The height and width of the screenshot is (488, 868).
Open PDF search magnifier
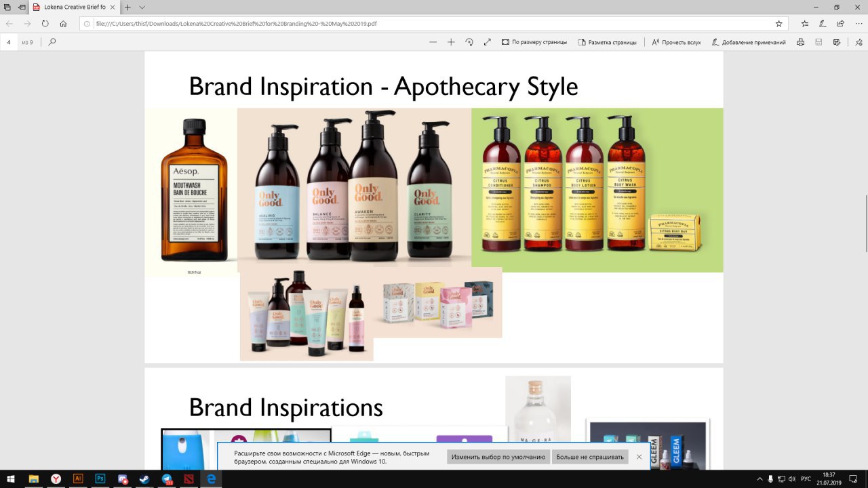[52, 42]
